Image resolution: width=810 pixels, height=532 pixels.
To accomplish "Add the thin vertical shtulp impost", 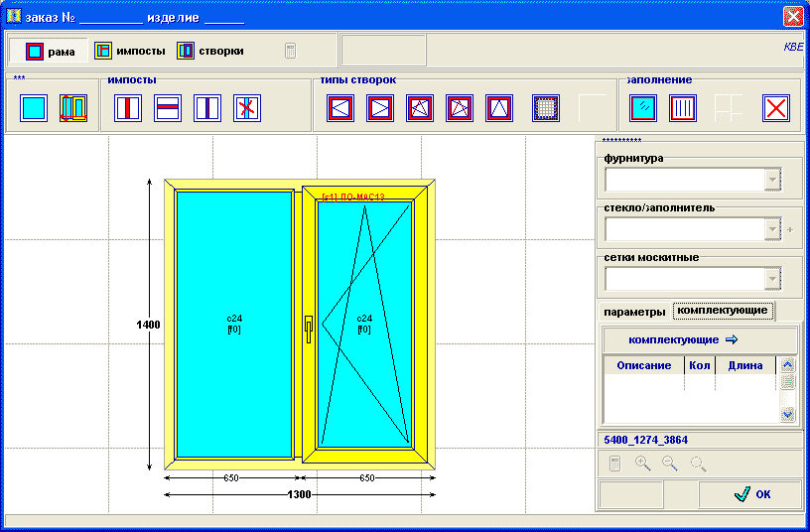I will tap(207, 108).
